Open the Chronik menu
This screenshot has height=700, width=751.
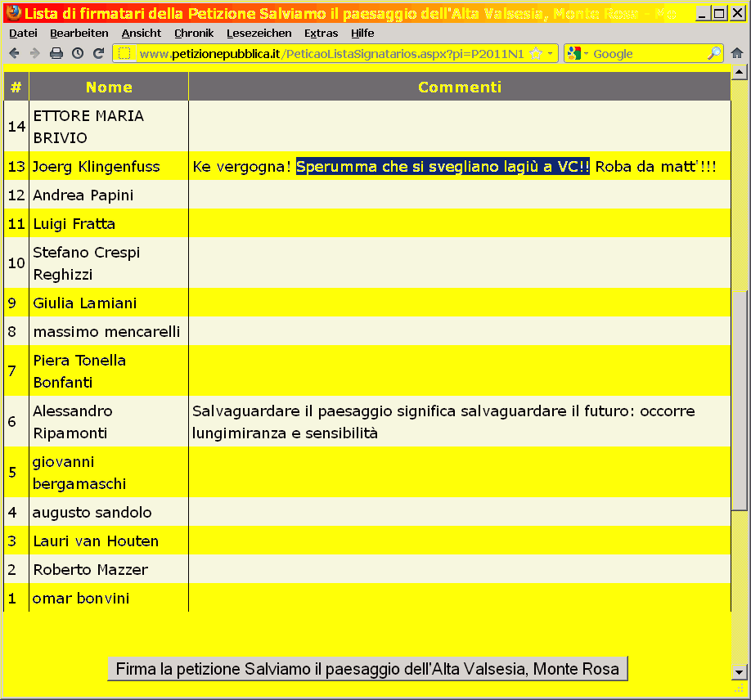coord(194,33)
